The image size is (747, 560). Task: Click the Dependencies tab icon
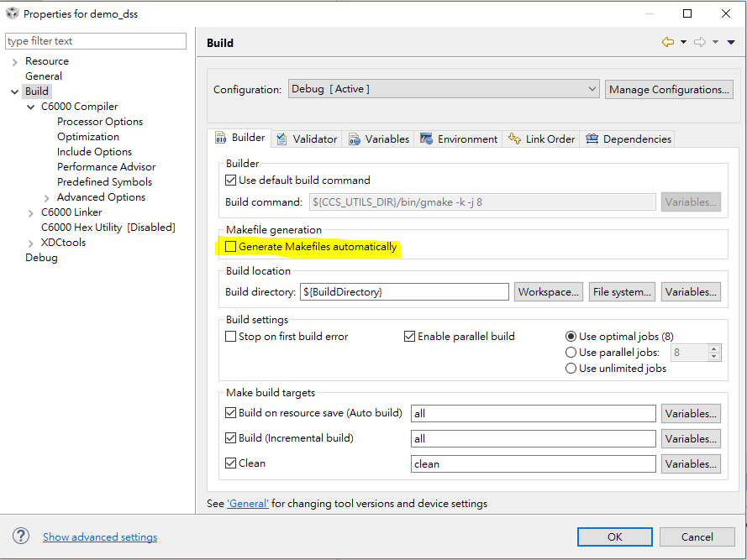coord(592,139)
